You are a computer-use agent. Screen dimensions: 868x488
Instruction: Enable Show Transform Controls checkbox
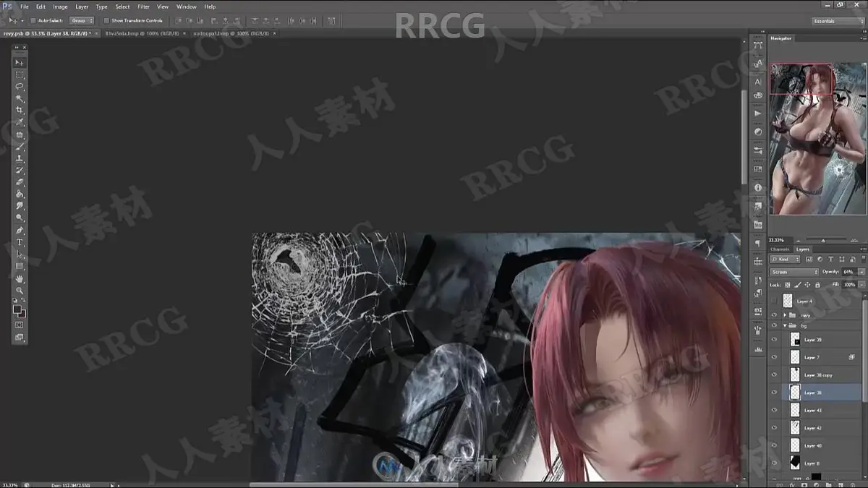106,20
